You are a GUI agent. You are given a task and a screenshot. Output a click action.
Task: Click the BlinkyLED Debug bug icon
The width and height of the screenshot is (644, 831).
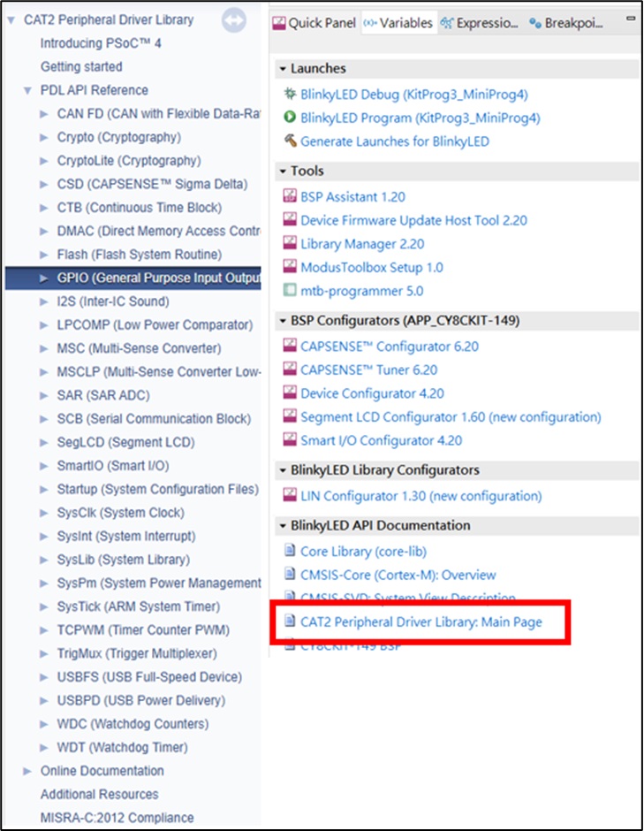click(x=290, y=94)
